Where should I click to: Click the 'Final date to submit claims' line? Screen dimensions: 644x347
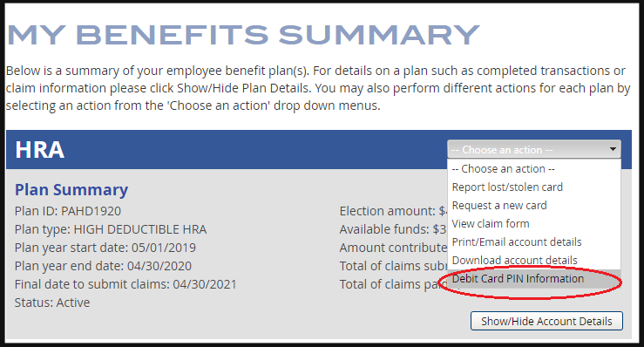(125, 284)
